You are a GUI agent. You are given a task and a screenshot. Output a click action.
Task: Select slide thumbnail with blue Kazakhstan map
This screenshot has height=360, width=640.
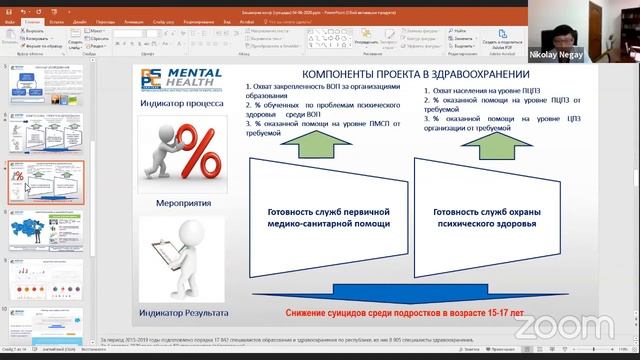pos(46,231)
